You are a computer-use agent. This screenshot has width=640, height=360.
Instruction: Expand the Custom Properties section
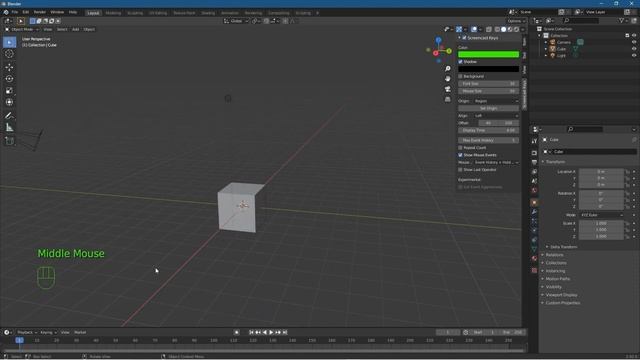(x=562, y=303)
